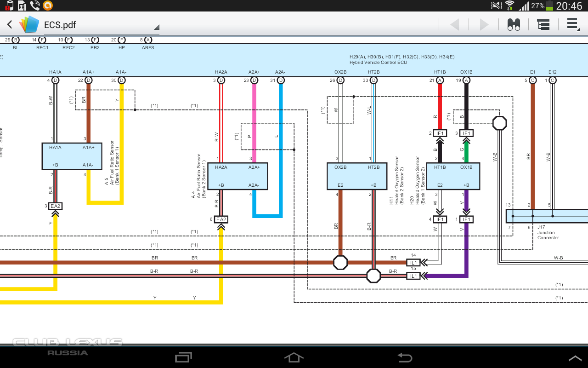
Task: Tap the Android home button
Action: click(294, 357)
